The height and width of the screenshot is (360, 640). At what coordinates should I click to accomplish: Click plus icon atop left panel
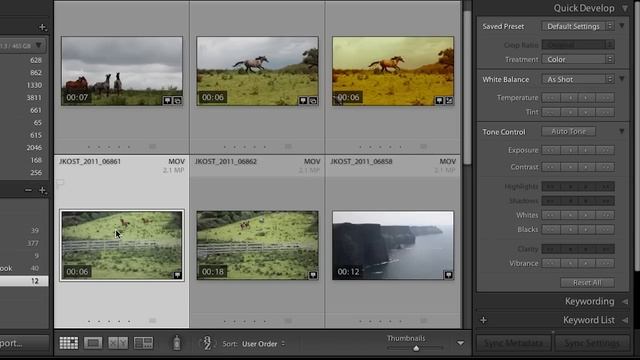click(42, 27)
